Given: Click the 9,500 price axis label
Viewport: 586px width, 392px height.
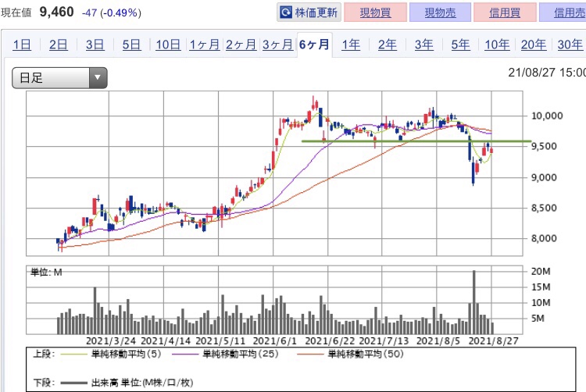Looking at the screenshot, I should coord(544,146).
